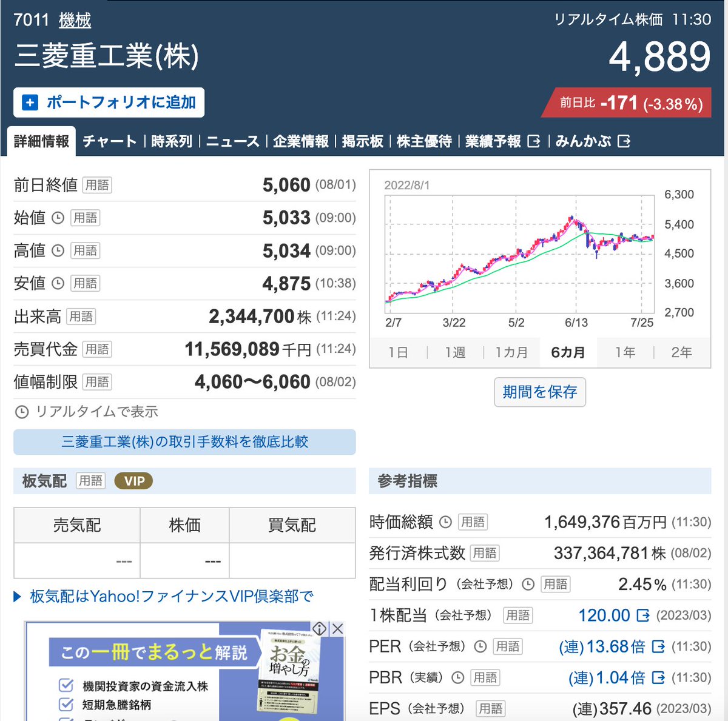Click the plus icon in portfolio add button
Viewport: 728px width, 721px height.
pos(30,102)
